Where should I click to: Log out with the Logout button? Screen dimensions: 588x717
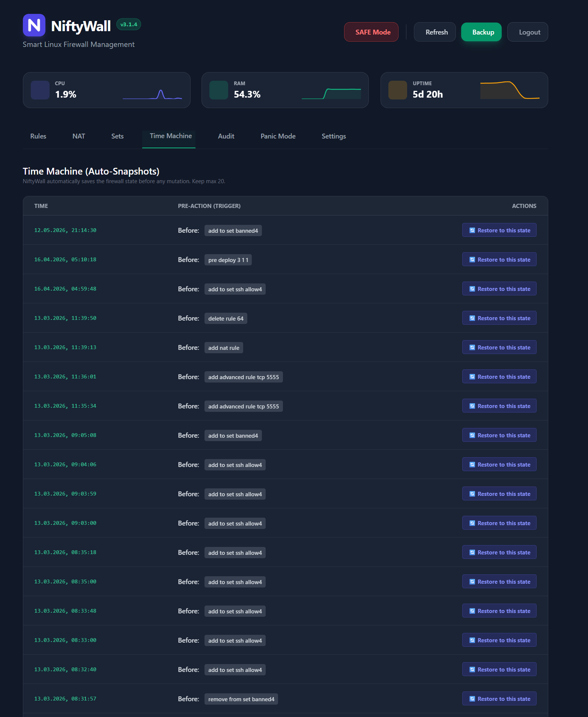(x=528, y=32)
